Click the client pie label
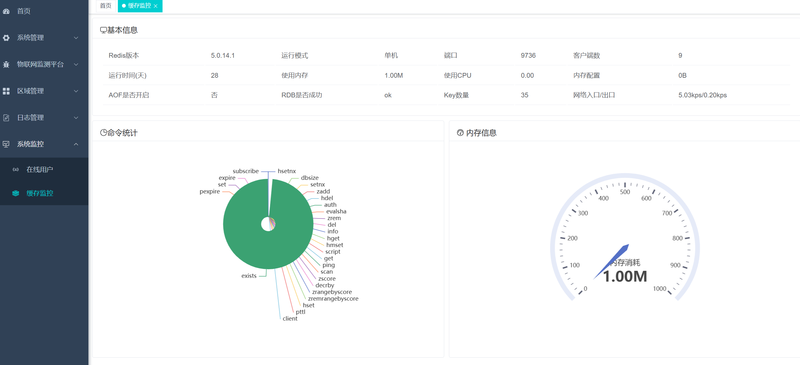Screen dimensions: 800x365 point(290,319)
